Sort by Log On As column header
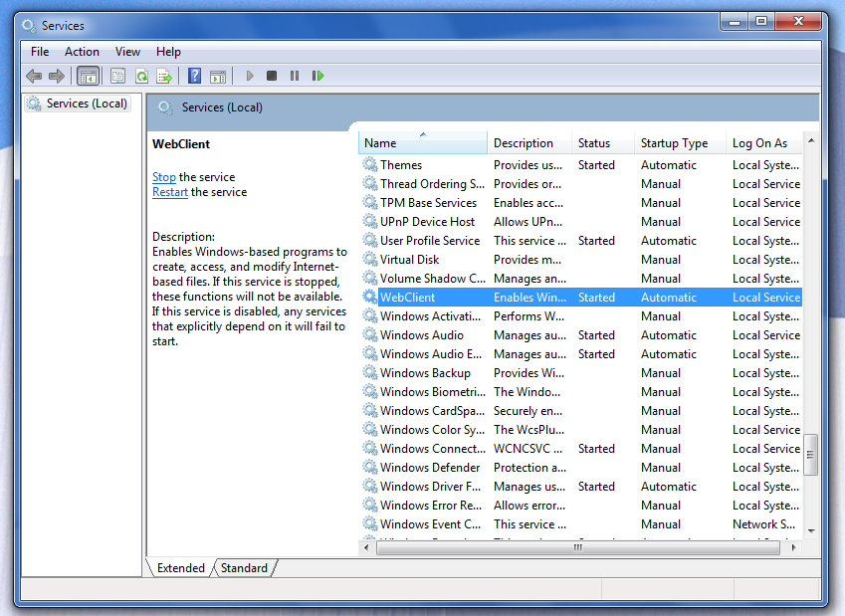 (763, 143)
